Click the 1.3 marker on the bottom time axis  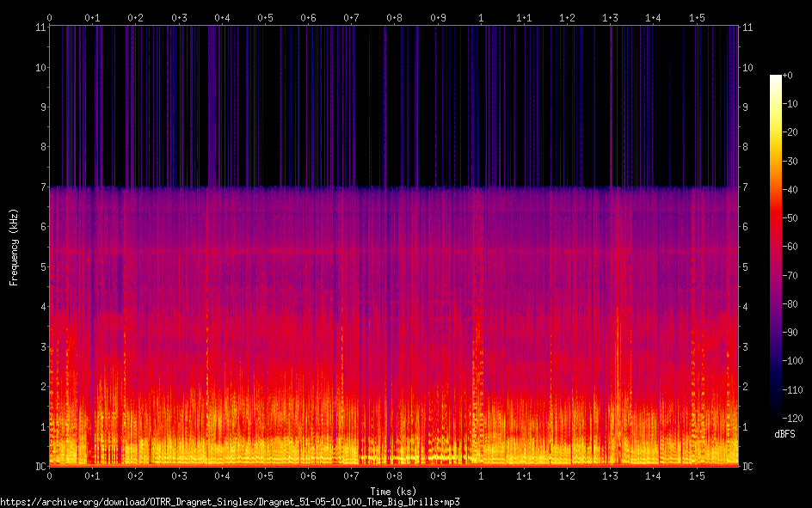[610, 475]
